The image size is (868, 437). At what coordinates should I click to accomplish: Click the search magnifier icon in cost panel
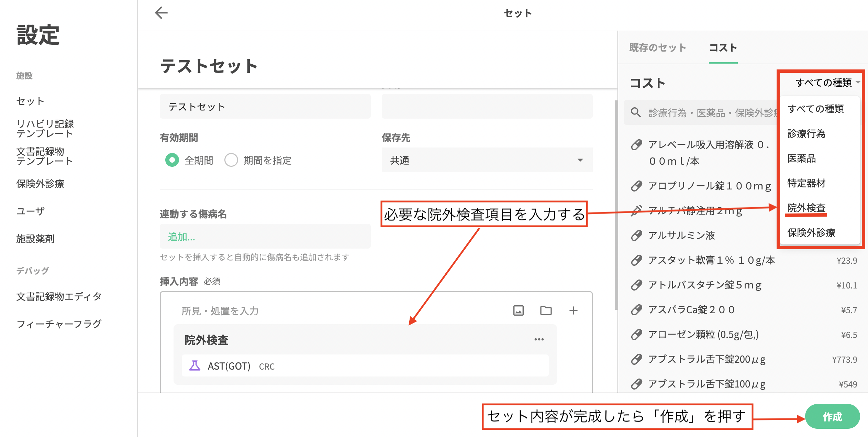pos(636,112)
